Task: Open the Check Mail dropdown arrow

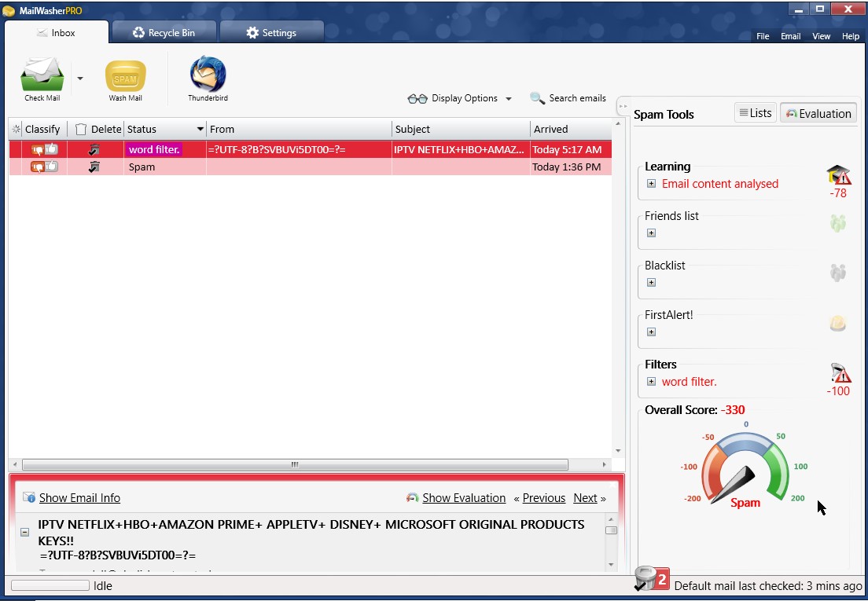Action: 79,79
